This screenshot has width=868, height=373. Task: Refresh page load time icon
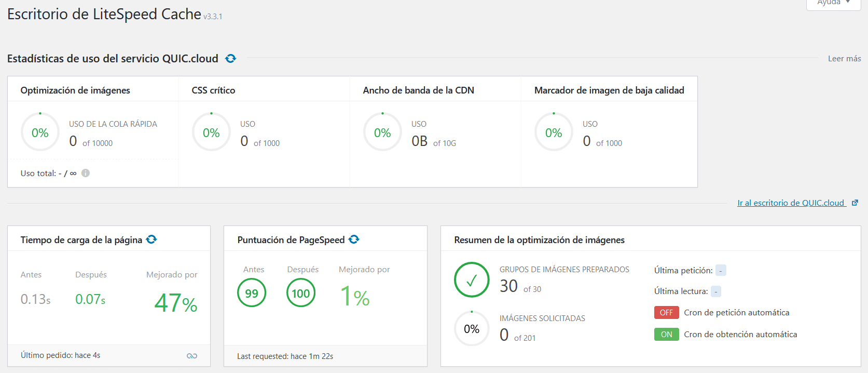(x=151, y=239)
